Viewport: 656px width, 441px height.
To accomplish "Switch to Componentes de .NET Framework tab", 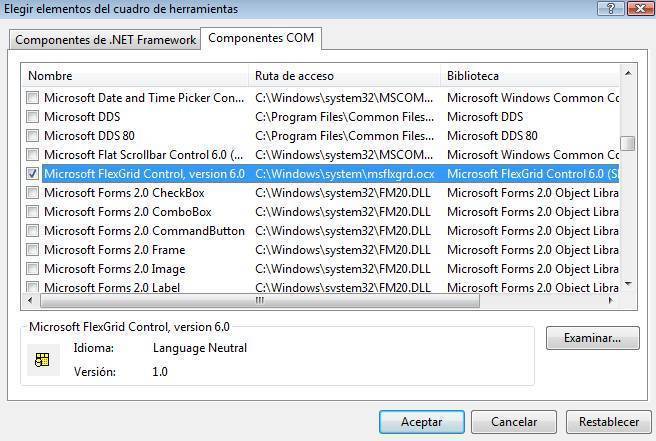I will (105, 40).
